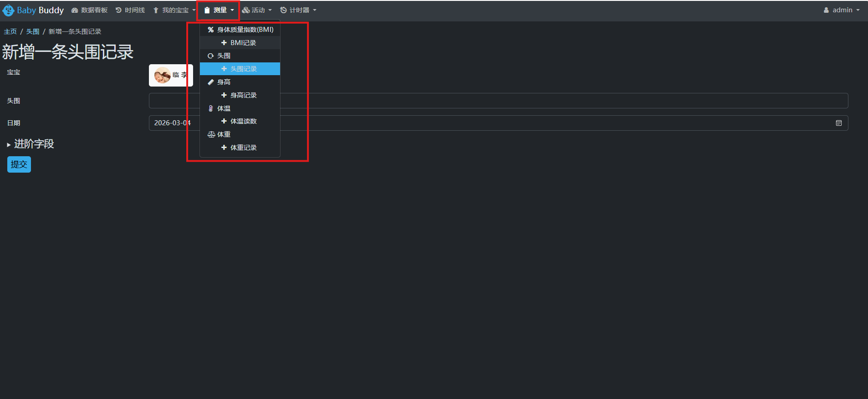Collapse the 测量 measurements dropdown

[x=219, y=10]
